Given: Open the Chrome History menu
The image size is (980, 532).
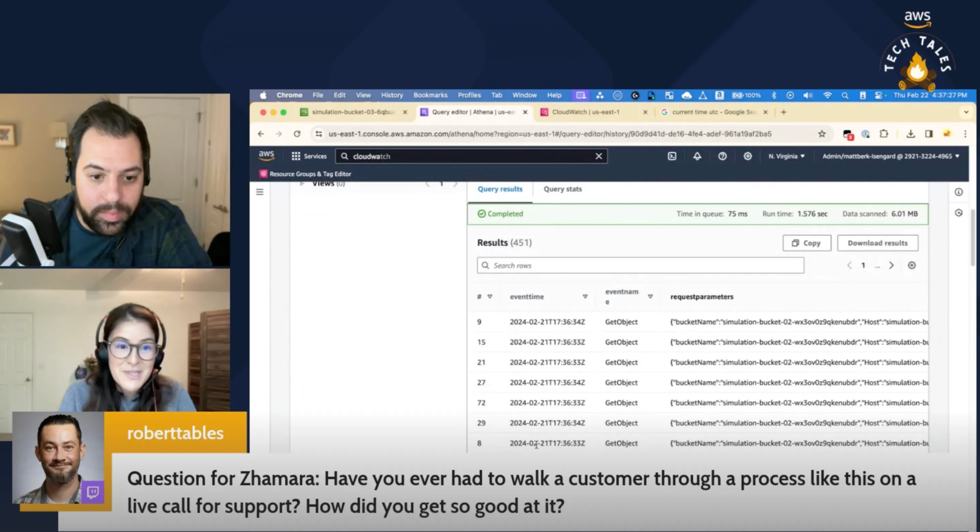Looking at the screenshot, I should tap(392, 95).
